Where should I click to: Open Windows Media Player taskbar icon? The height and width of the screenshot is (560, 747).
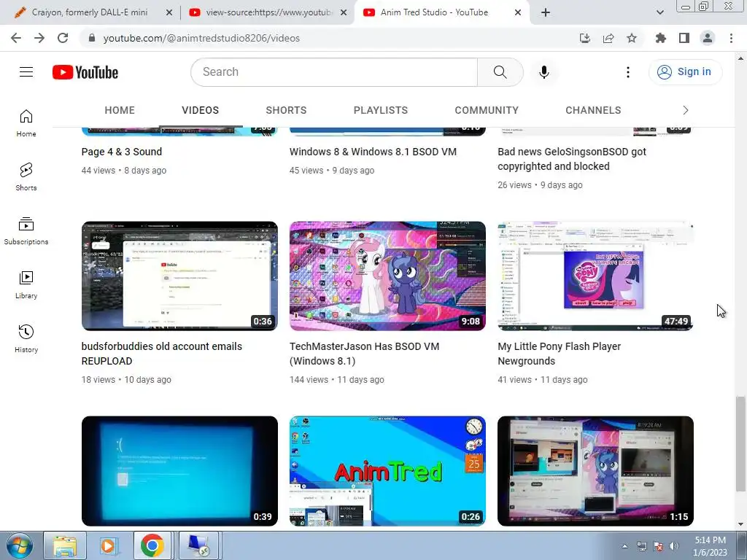coord(108,545)
